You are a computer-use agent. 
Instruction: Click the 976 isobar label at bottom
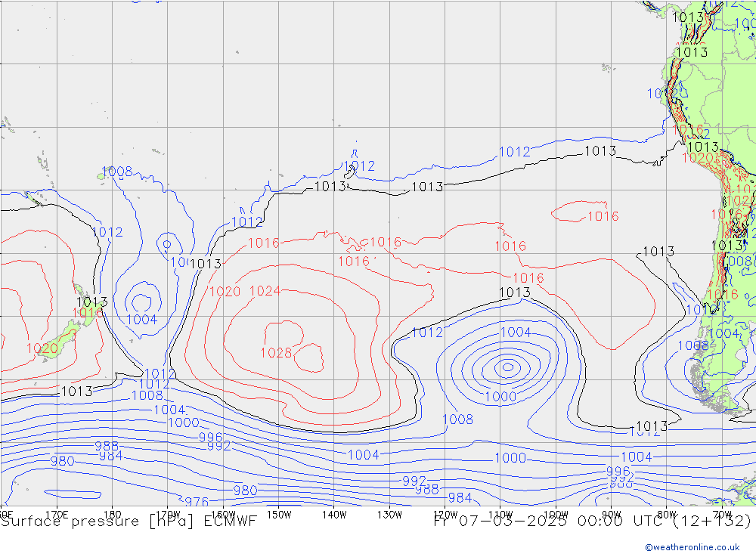(197, 502)
